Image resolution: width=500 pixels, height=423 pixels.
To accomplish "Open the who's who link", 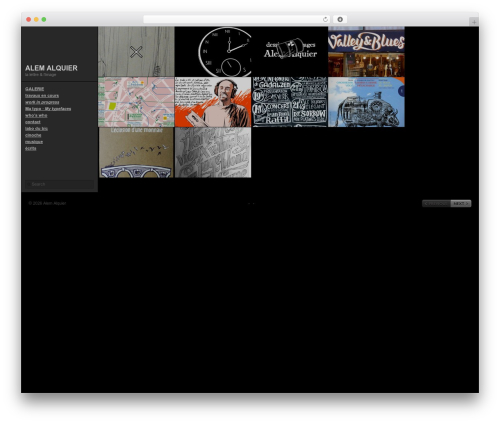I will tap(36, 115).
